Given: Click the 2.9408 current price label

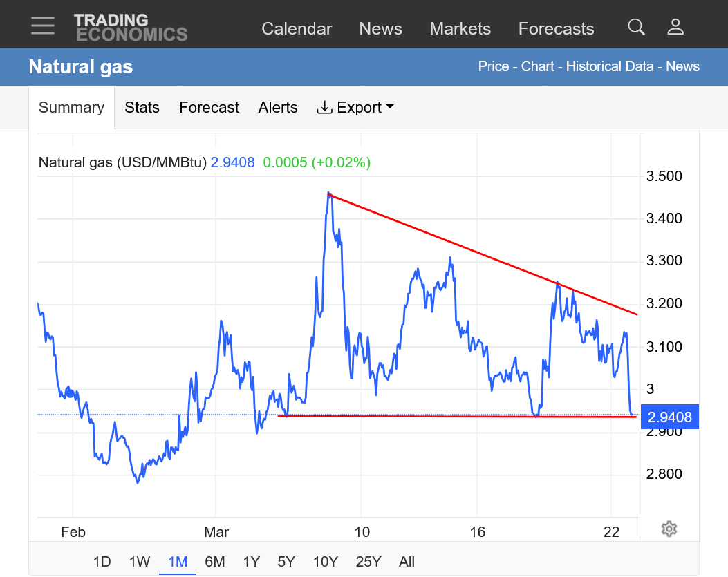Looking at the screenshot, I should (x=669, y=417).
